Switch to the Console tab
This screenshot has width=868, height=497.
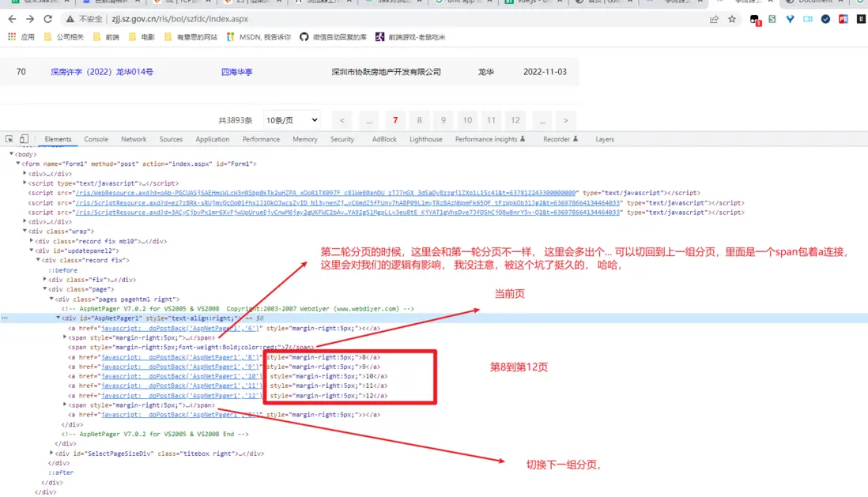(96, 140)
